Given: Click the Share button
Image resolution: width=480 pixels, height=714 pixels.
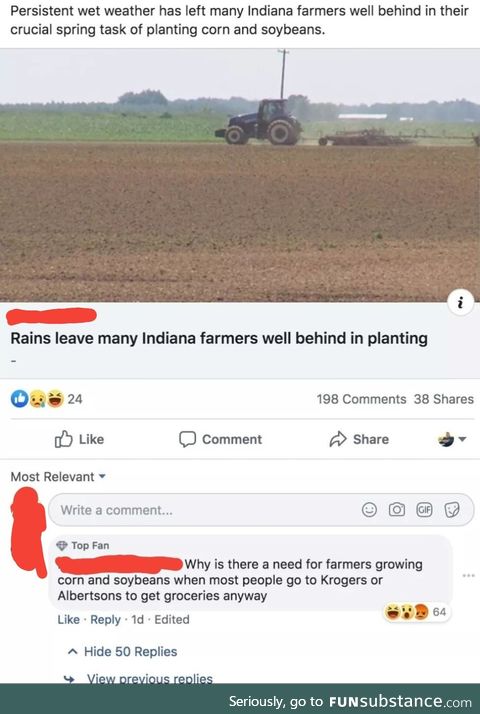Looking at the screenshot, I should (x=359, y=439).
